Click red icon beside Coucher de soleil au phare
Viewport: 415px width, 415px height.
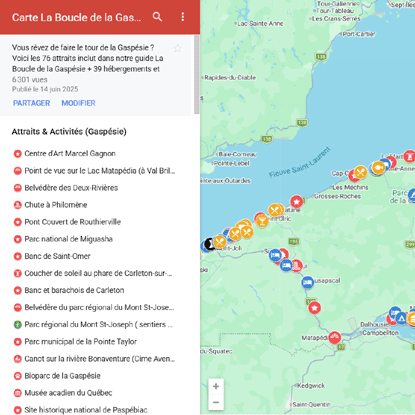click(x=17, y=273)
